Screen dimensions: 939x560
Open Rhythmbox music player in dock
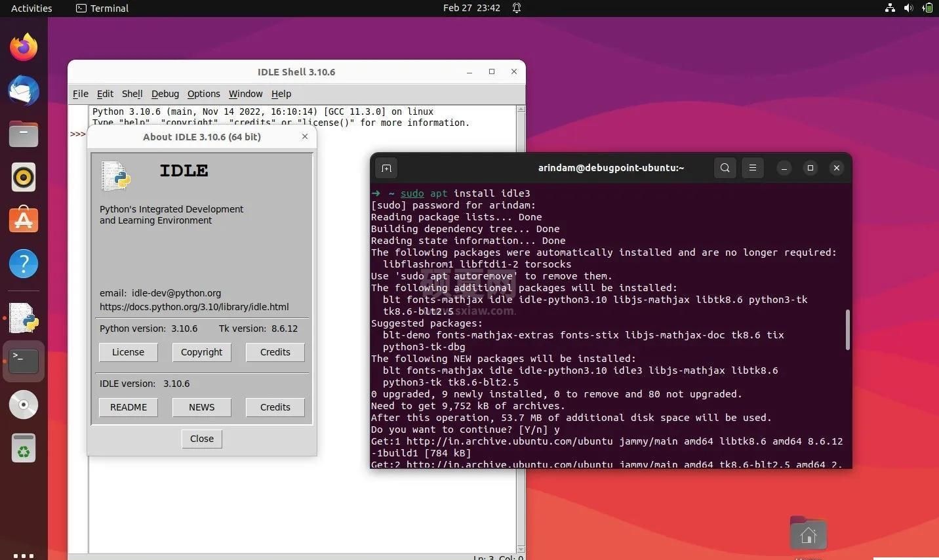point(24,177)
